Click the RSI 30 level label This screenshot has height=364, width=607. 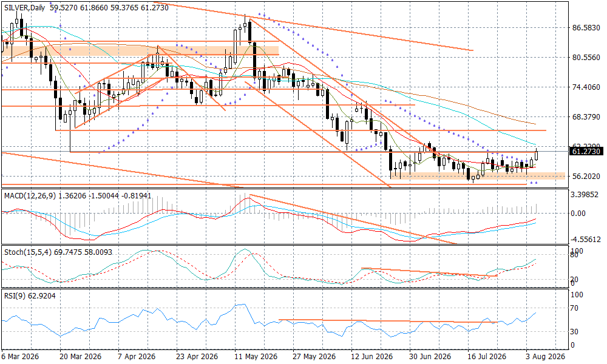click(x=574, y=331)
